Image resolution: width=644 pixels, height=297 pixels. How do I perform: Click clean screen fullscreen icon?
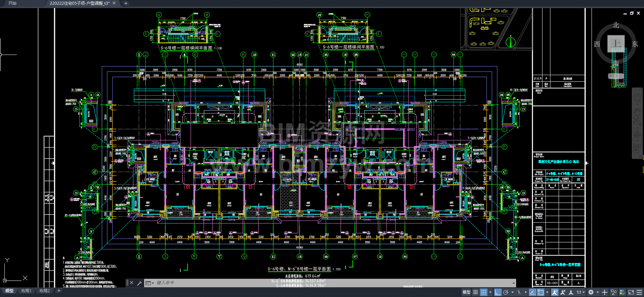pos(631,292)
